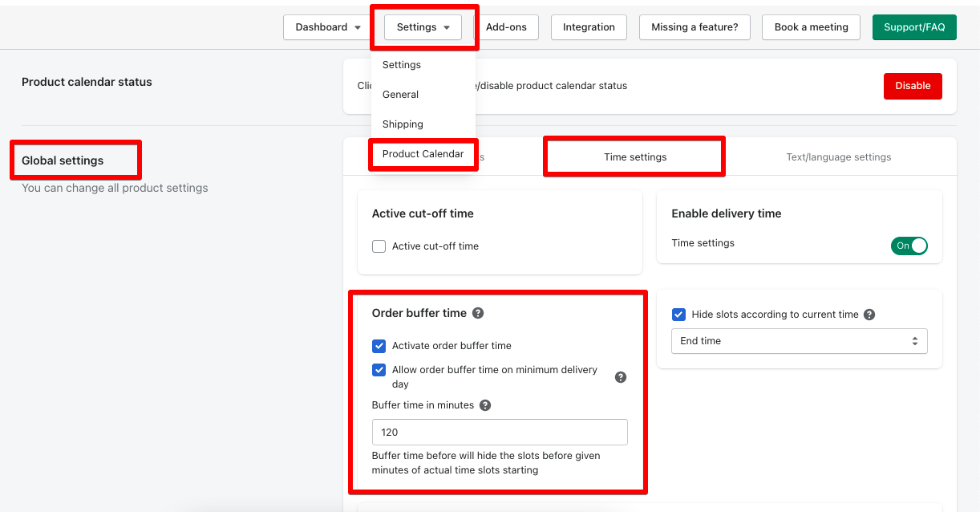
Task: Open the End time select box
Action: tap(799, 341)
